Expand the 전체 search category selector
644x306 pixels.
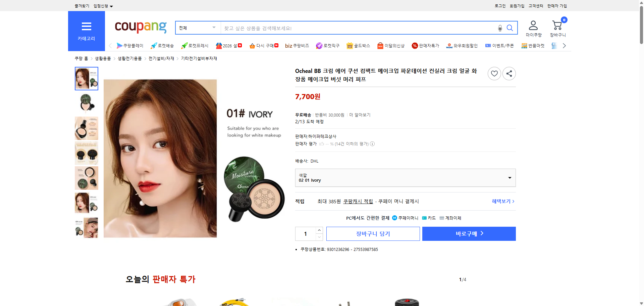click(197, 28)
